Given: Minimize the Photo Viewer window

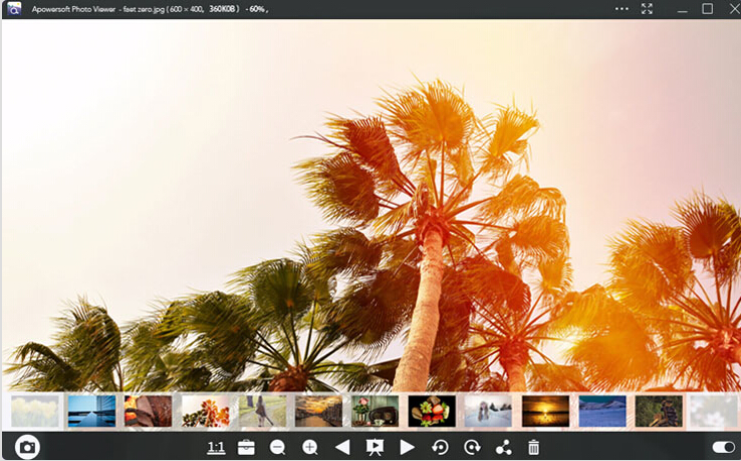Looking at the screenshot, I should [x=682, y=10].
